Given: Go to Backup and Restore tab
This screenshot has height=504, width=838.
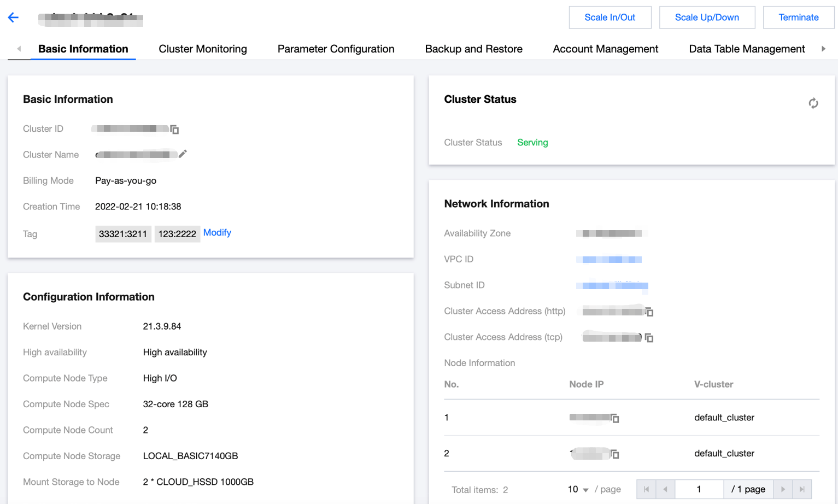Looking at the screenshot, I should [x=473, y=49].
